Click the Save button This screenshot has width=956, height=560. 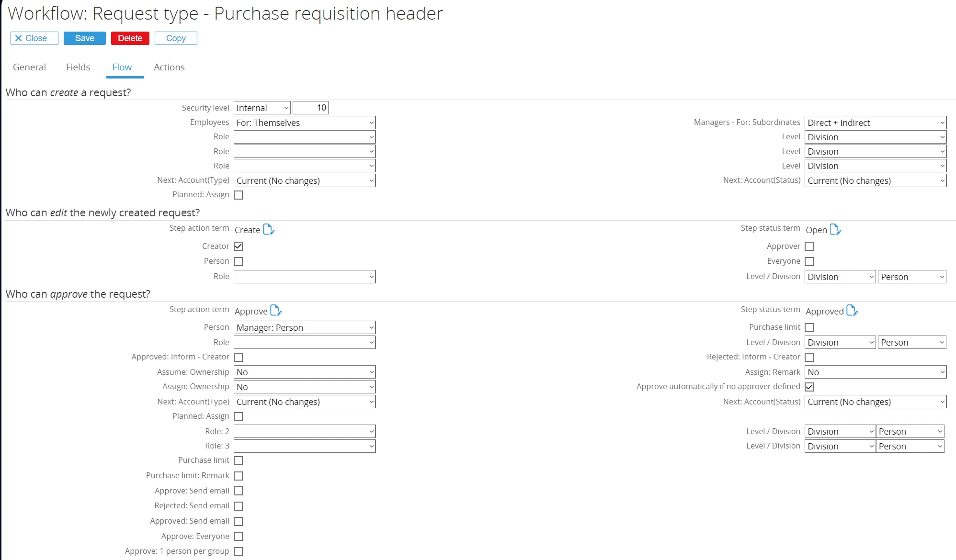tap(84, 38)
